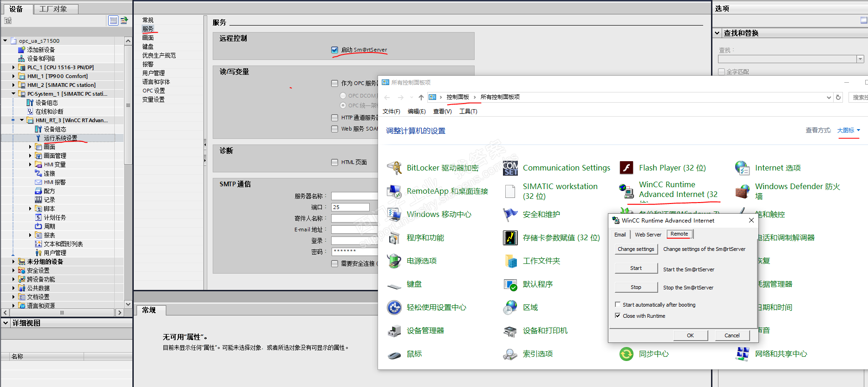Viewport: 868px width, 387px height.
Task: Enable Web 服务 SOAP checkbox
Action: [x=334, y=129]
